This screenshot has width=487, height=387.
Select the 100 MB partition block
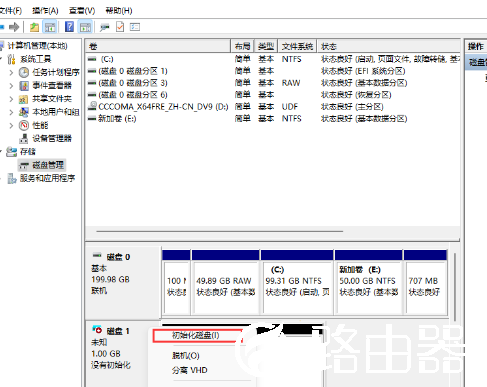pos(176,282)
